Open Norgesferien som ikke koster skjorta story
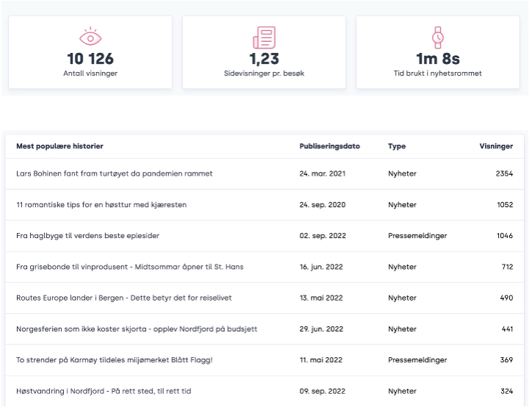Screen dimensions: 532x413 click(x=137, y=329)
